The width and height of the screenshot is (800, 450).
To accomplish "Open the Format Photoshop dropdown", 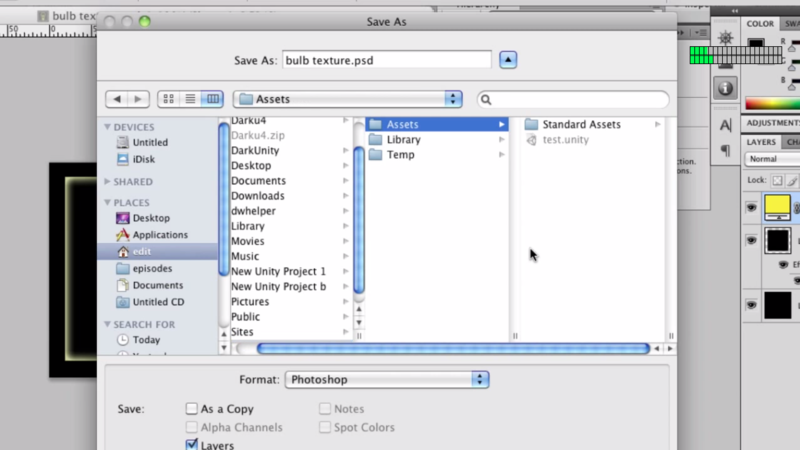I will [387, 380].
